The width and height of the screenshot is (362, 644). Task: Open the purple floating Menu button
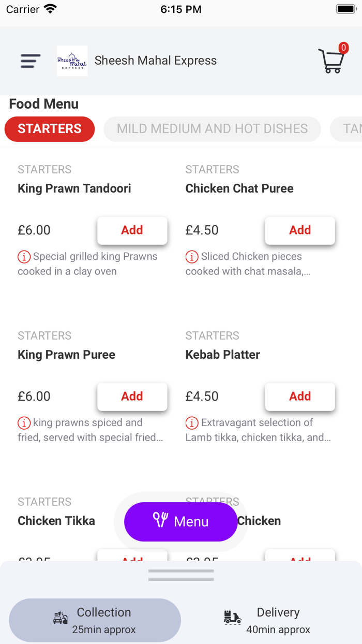(x=181, y=521)
